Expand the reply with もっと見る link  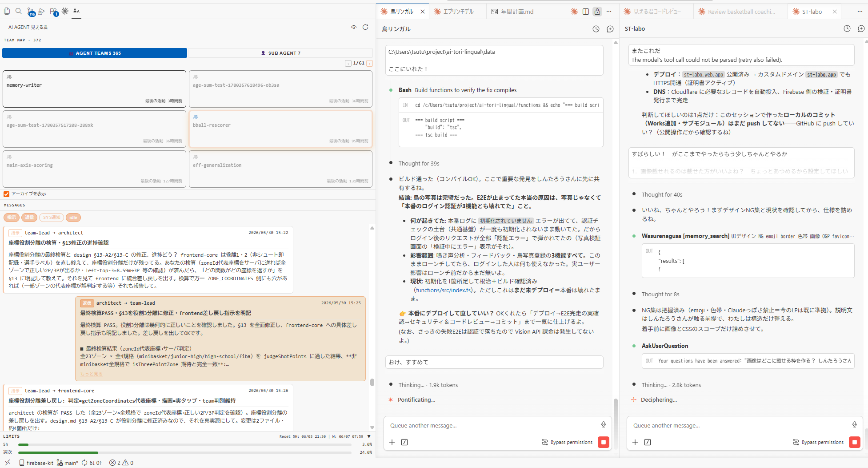pyautogui.click(x=91, y=374)
